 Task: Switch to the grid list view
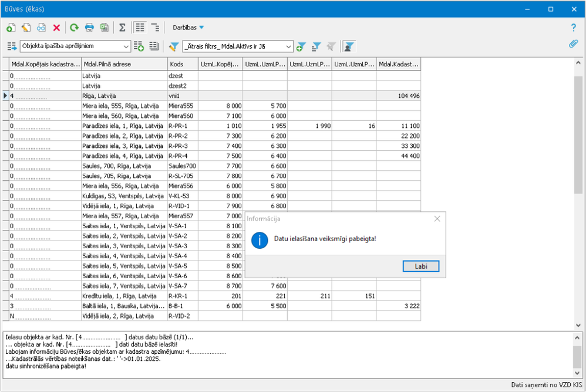(x=140, y=28)
